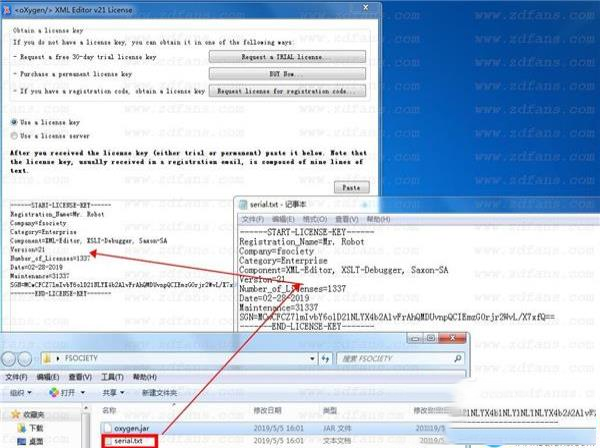Close the FSOCIETY Explorer window
Viewport: 600px width, 448px height.
tap(452, 338)
